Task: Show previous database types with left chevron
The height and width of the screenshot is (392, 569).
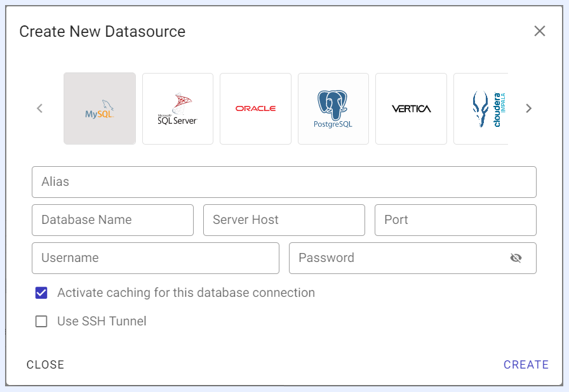Action: pyautogui.click(x=40, y=108)
